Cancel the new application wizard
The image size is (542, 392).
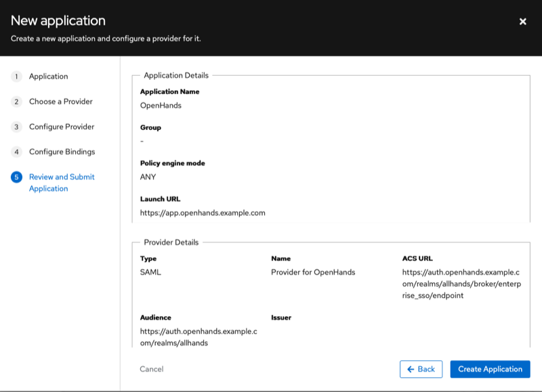tap(151, 369)
